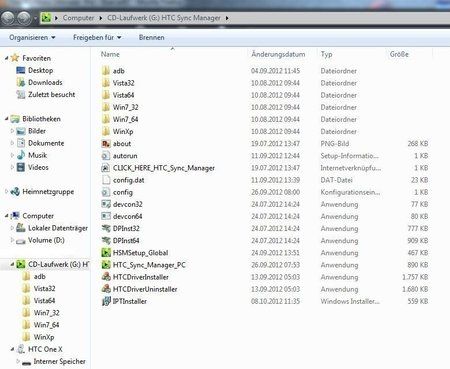The image size is (450, 369).
Task: Click the Brennen toolbar button
Action: 151,37
